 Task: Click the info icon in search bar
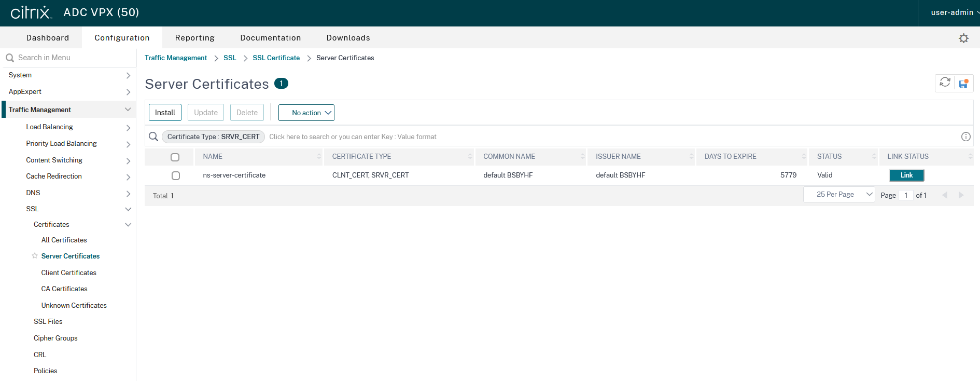point(965,137)
